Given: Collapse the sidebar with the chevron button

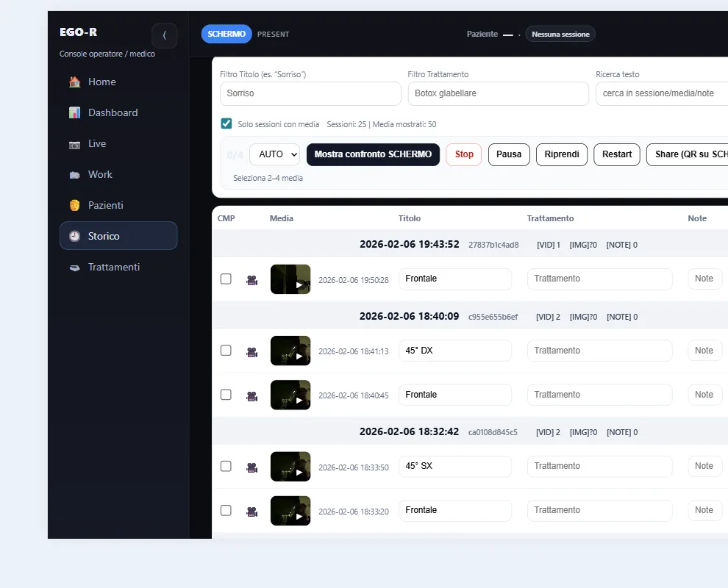Looking at the screenshot, I should click(x=165, y=35).
